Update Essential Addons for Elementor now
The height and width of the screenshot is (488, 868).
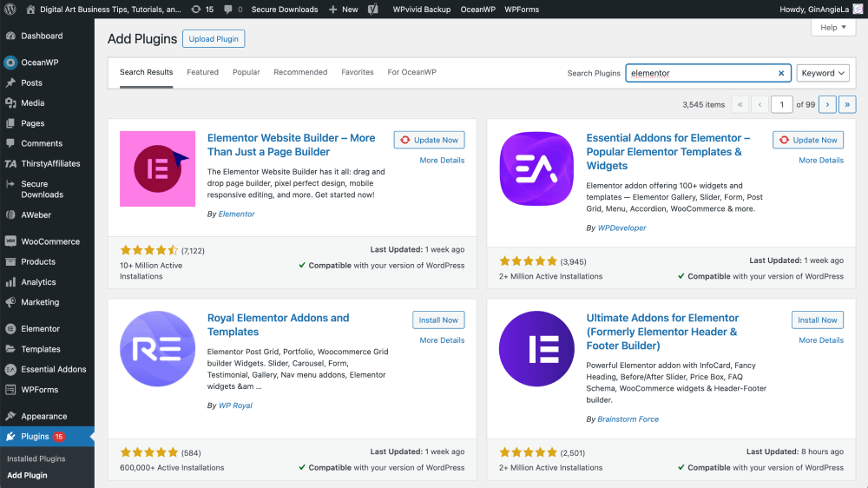[808, 140]
